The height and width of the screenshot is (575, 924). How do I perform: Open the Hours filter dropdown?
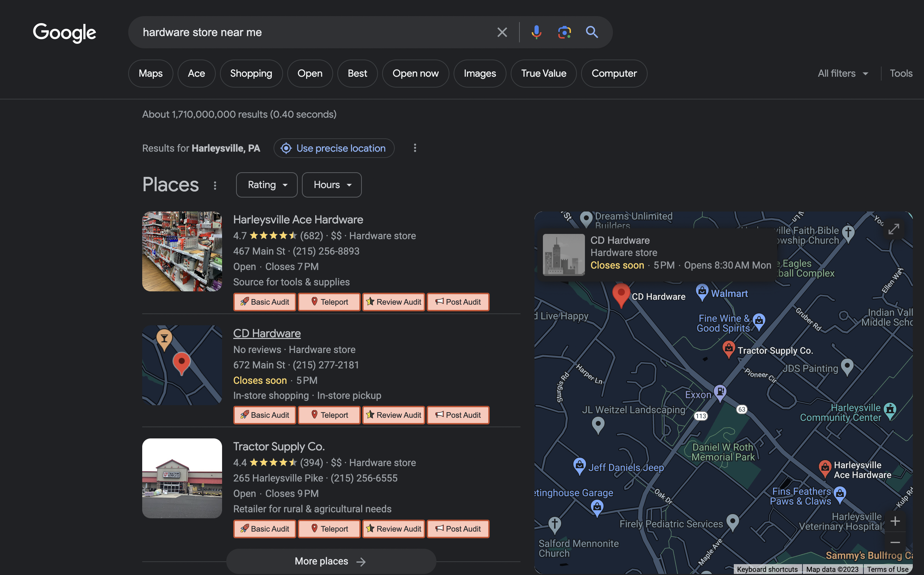point(332,185)
